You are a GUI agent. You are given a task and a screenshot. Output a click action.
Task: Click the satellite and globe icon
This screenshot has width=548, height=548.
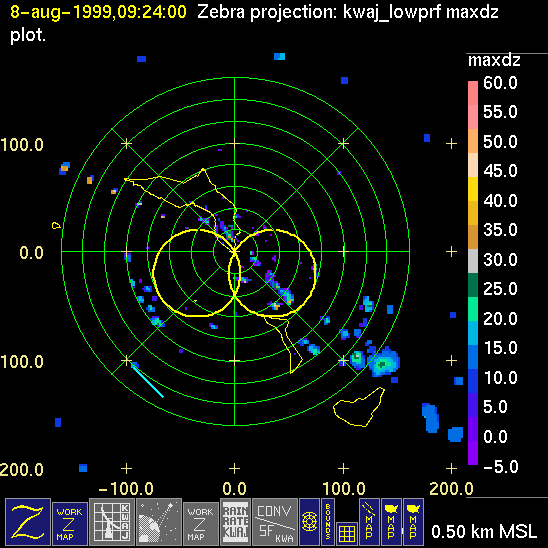tap(159, 522)
